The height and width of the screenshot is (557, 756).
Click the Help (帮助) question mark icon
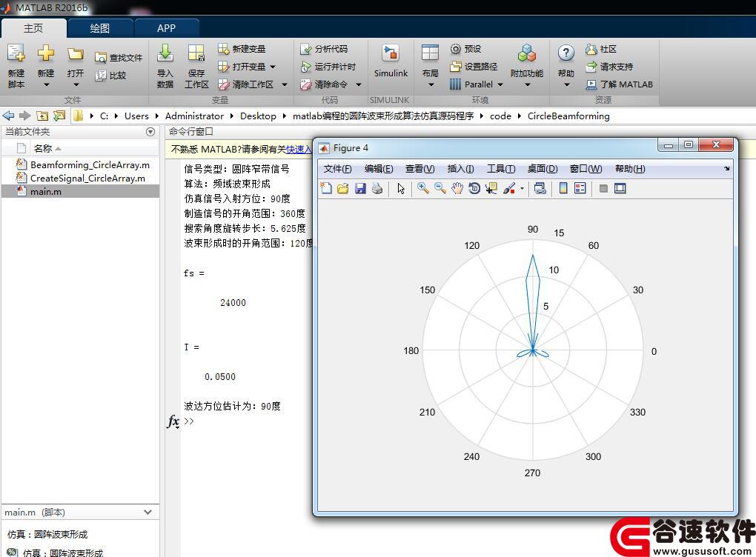pos(566,53)
